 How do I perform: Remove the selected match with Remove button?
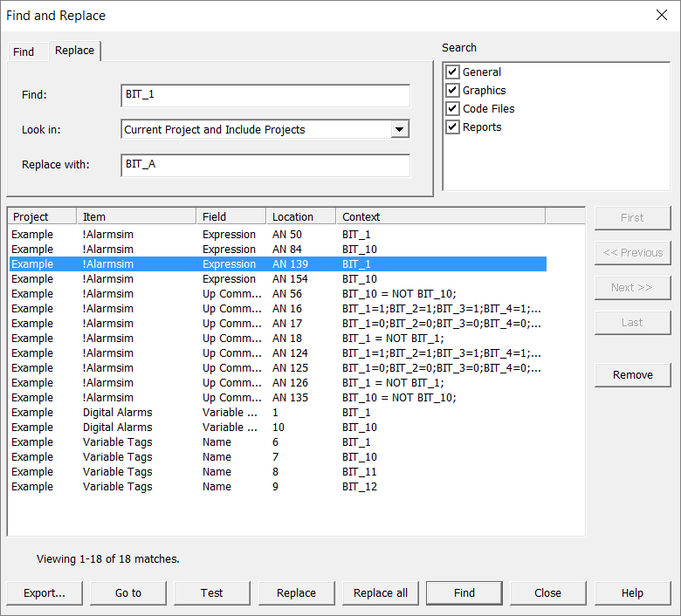pos(633,375)
